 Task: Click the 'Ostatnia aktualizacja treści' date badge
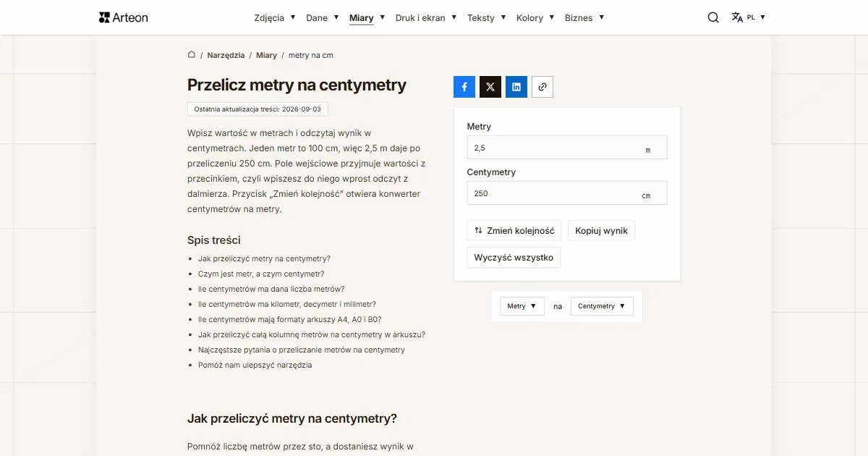[258, 109]
